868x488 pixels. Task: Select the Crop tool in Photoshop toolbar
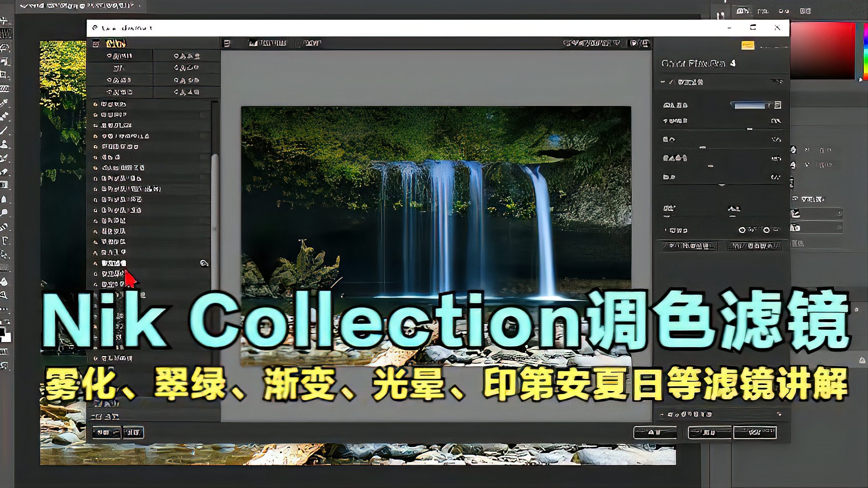point(4,75)
